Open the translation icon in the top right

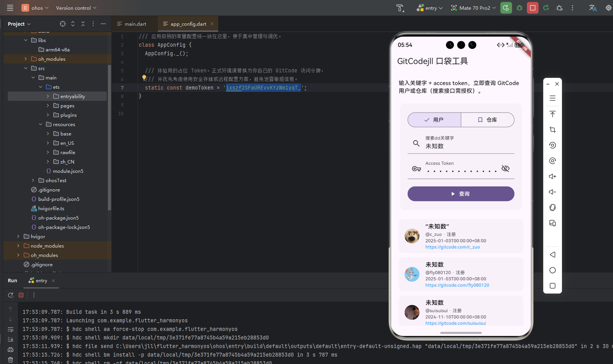click(593, 8)
